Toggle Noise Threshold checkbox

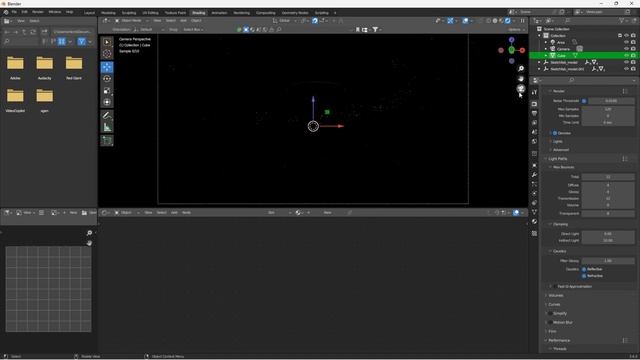pos(584,101)
